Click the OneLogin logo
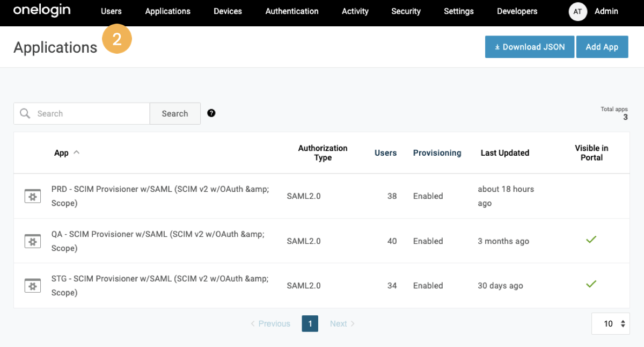Screen dimensions: 644x347 41,10
